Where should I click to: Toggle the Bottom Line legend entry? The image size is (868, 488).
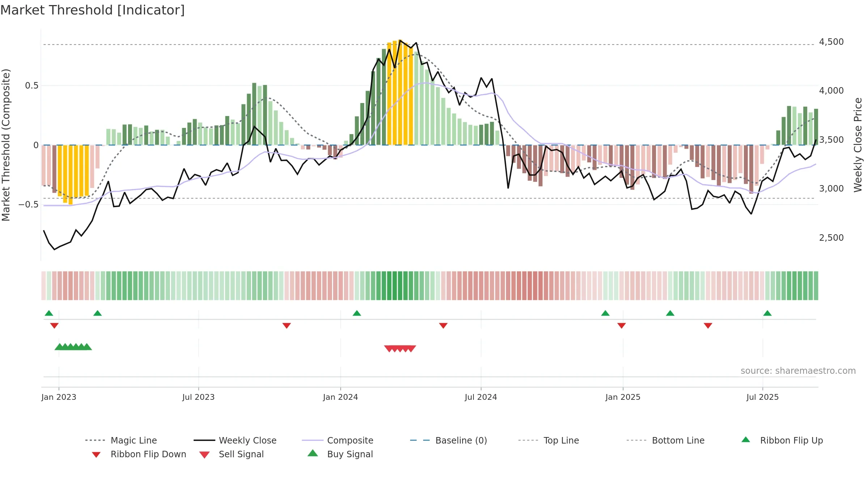click(x=665, y=440)
